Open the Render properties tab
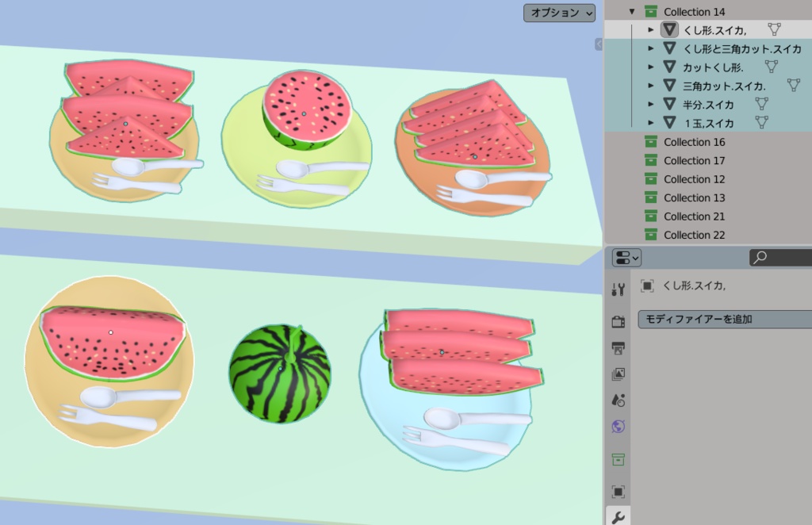Image resolution: width=812 pixels, height=525 pixels. [618, 321]
